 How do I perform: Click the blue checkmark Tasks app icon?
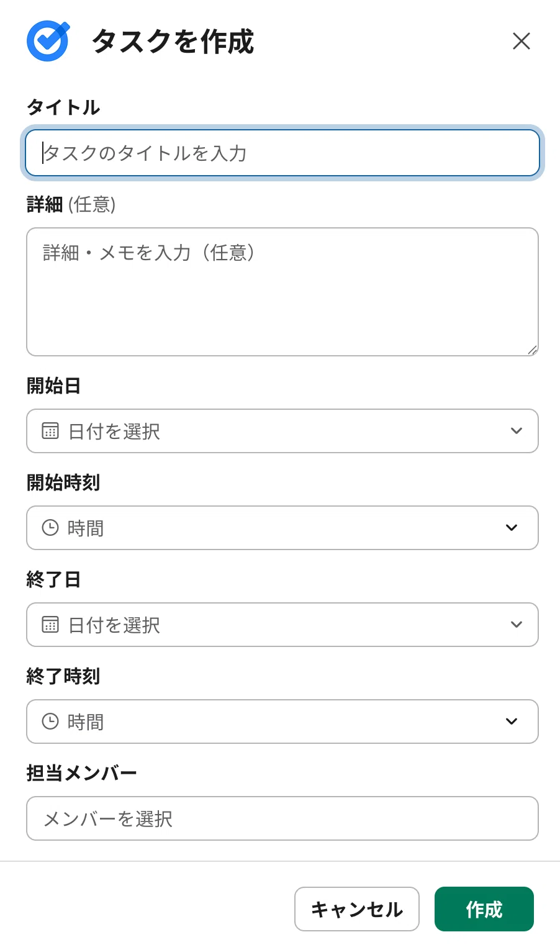(x=48, y=41)
